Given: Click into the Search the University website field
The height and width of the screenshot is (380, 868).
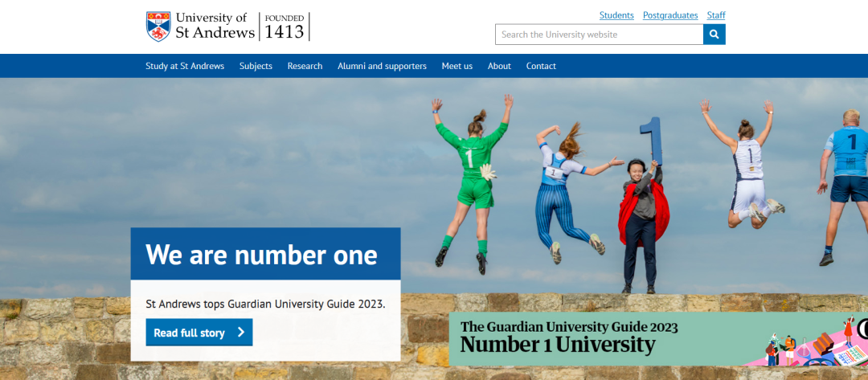Looking at the screenshot, I should (x=599, y=35).
